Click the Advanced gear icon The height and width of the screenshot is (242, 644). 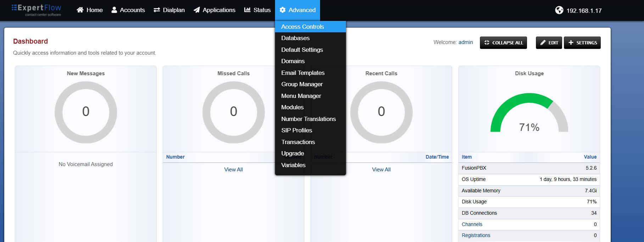pos(282,10)
